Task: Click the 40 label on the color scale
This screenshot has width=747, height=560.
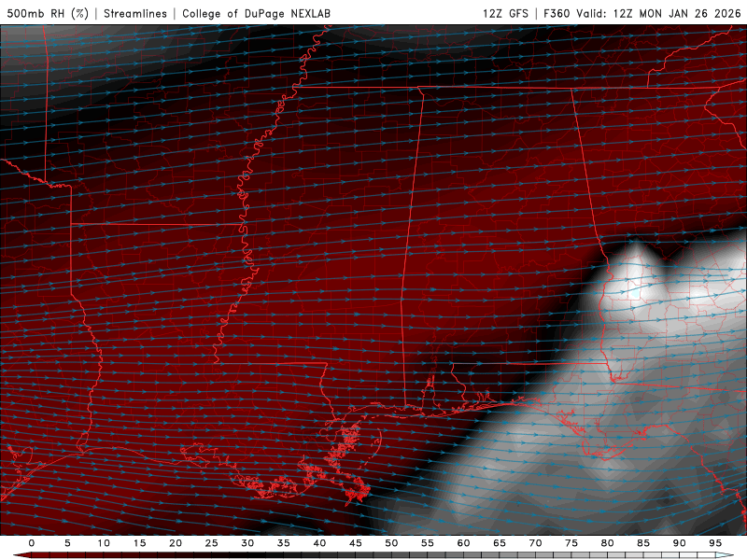Action: pyautogui.click(x=319, y=543)
